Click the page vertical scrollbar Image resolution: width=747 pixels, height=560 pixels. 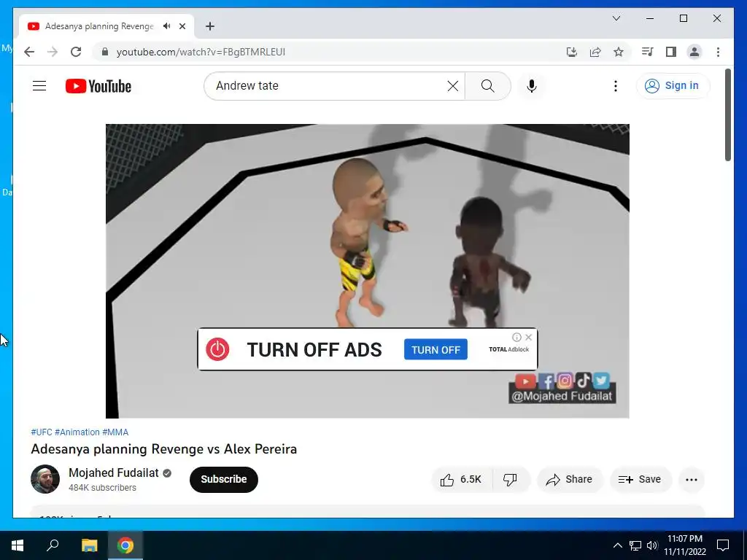tap(727, 116)
